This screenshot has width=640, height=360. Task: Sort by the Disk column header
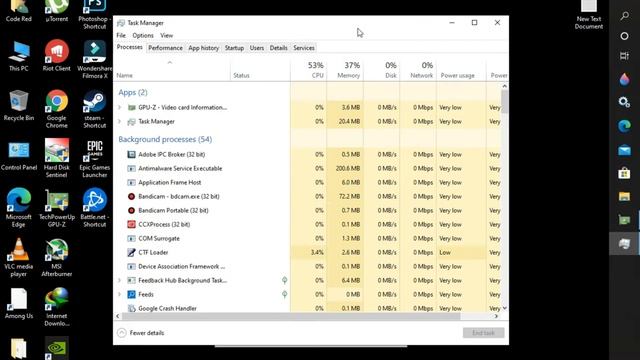coord(381,70)
